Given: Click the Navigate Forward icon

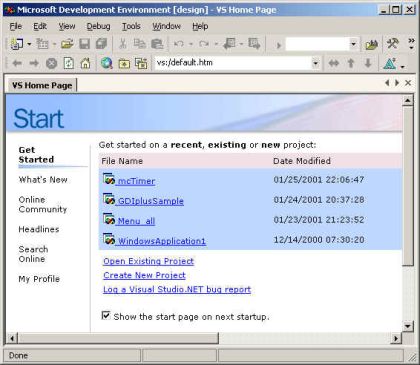Looking at the screenshot, I should [254, 44].
